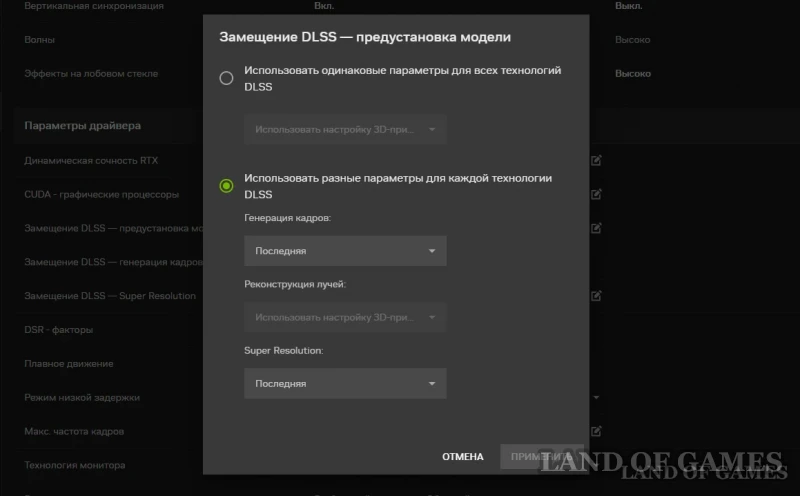Select radio for разные параметры для каждой технологии
Viewport: 800px width, 496px height.
pos(226,185)
